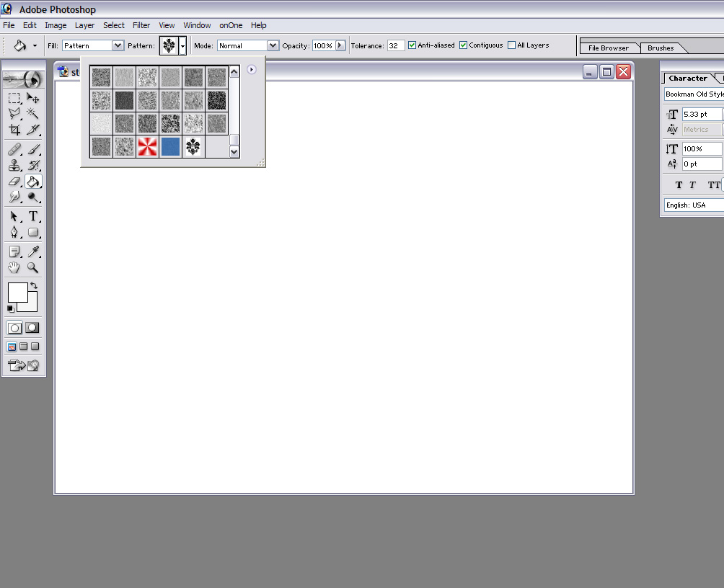The height and width of the screenshot is (588, 724).
Task: Select the Move tool
Action: (x=32, y=98)
